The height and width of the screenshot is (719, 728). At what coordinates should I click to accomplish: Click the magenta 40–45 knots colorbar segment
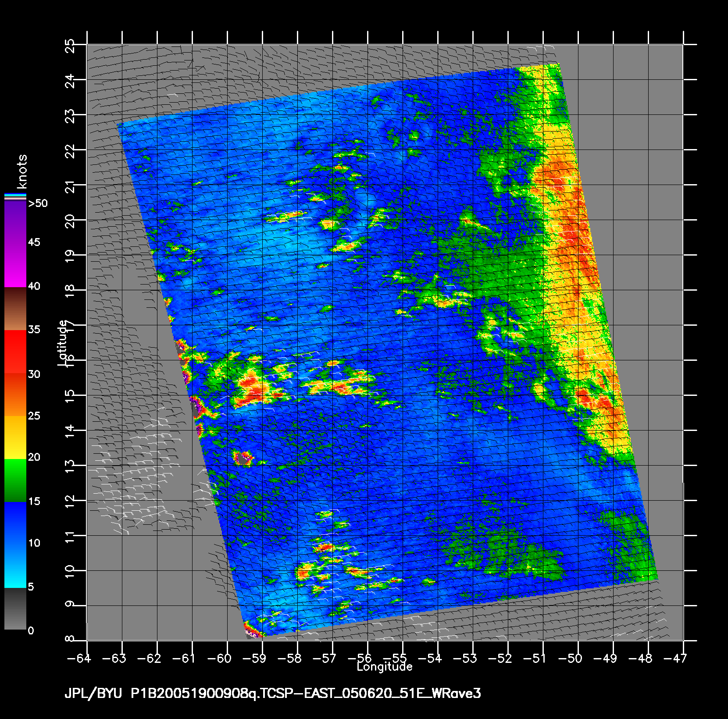[15, 266]
